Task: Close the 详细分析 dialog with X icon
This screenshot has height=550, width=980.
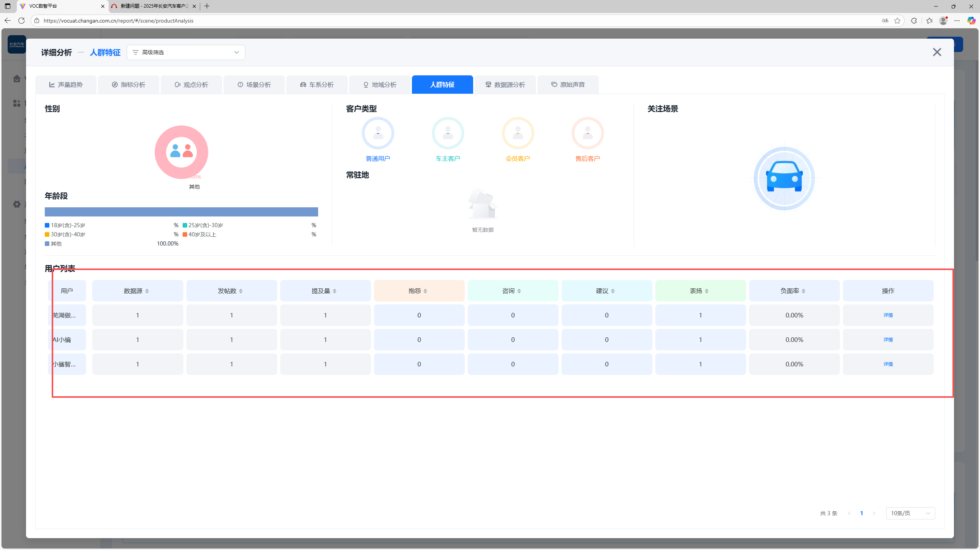Action: (936, 52)
